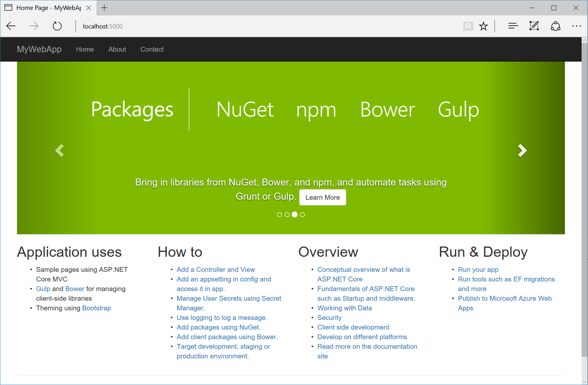Open the Hub lines icon
Screen dimensions: 588x385
513,26
